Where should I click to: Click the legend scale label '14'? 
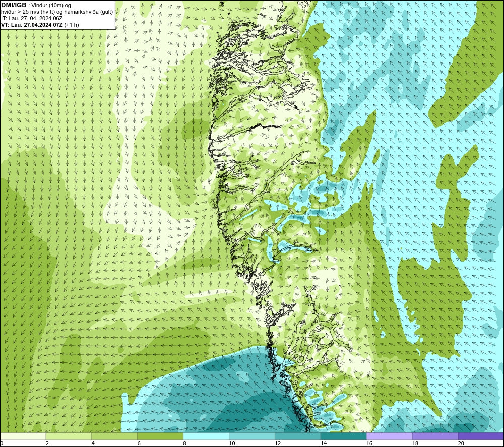324,443
